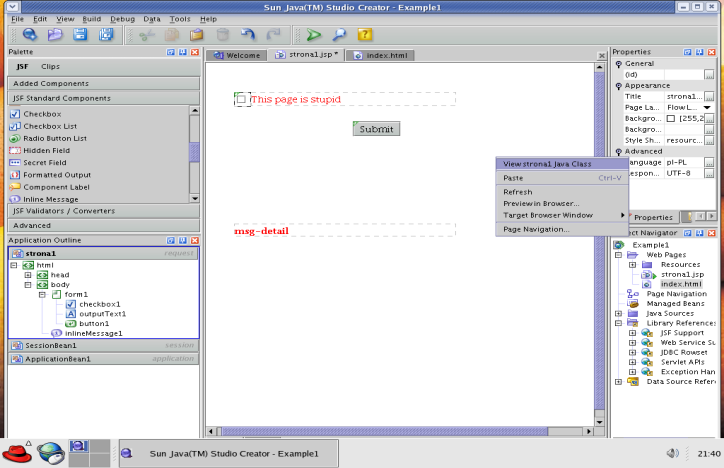The image size is (724, 468).
Task: Click the magnifier search toolbar icon
Action: pos(339,35)
